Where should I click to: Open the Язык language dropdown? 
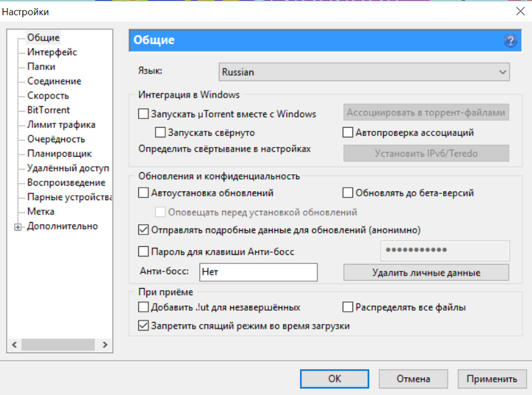pyautogui.click(x=364, y=72)
